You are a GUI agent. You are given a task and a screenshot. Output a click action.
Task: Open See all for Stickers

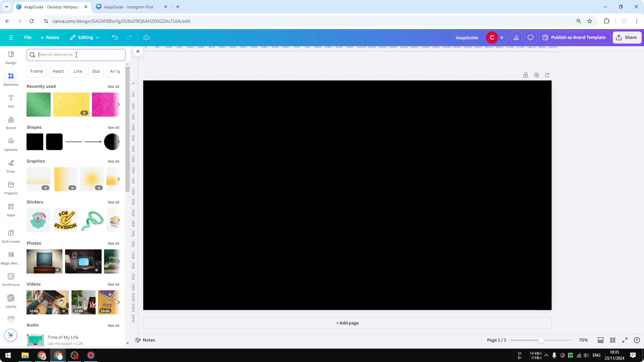click(x=113, y=202)
